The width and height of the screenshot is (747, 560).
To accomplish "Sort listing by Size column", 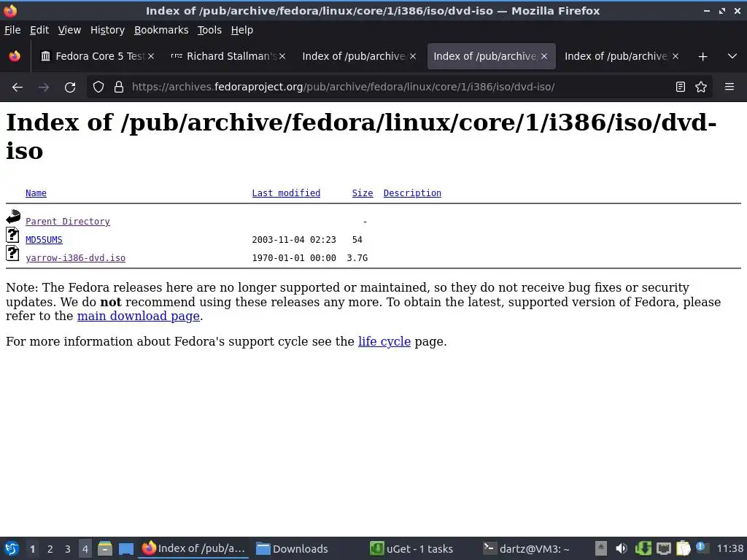I will [363, 192].
